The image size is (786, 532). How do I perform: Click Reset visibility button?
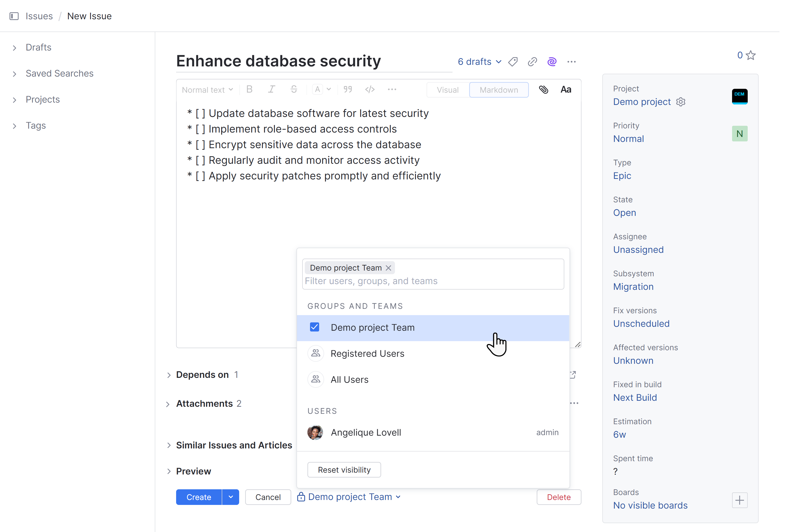(x=344, y=470)
